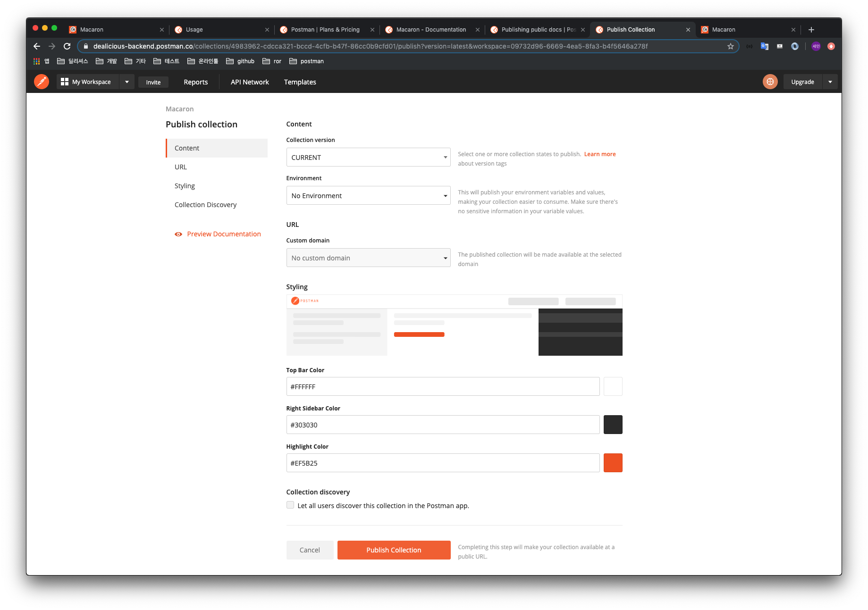Open the Google Translate extension icon
Screen dimensions: 868x610
point(764,46)
